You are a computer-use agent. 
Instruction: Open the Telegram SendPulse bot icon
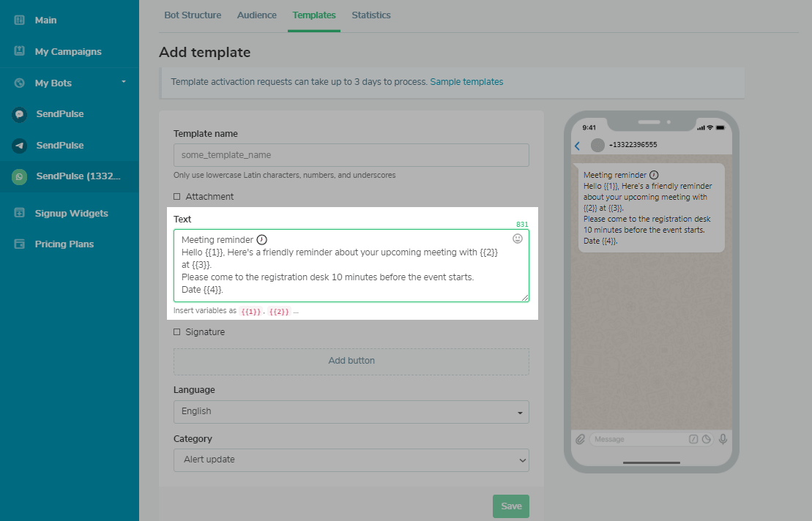coord(20,146)
